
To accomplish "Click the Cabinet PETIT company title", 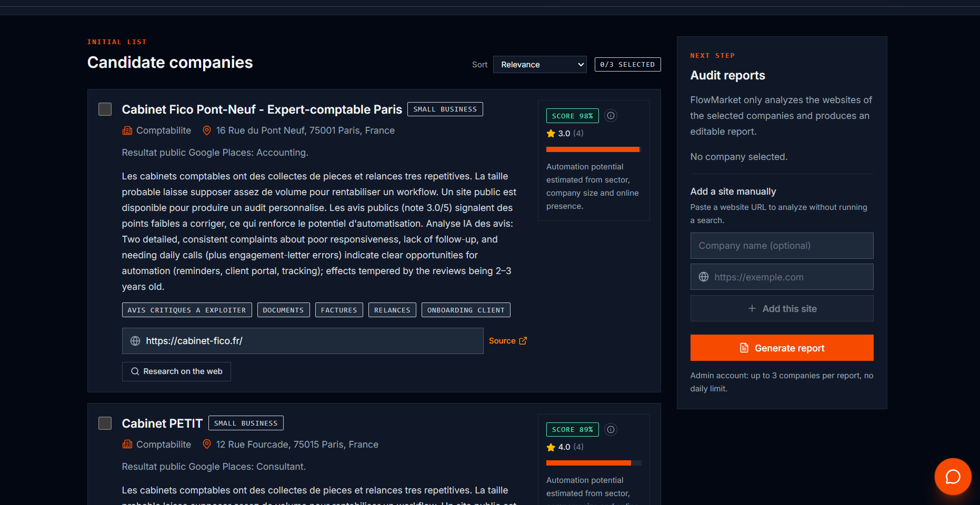I will (162, 423).
